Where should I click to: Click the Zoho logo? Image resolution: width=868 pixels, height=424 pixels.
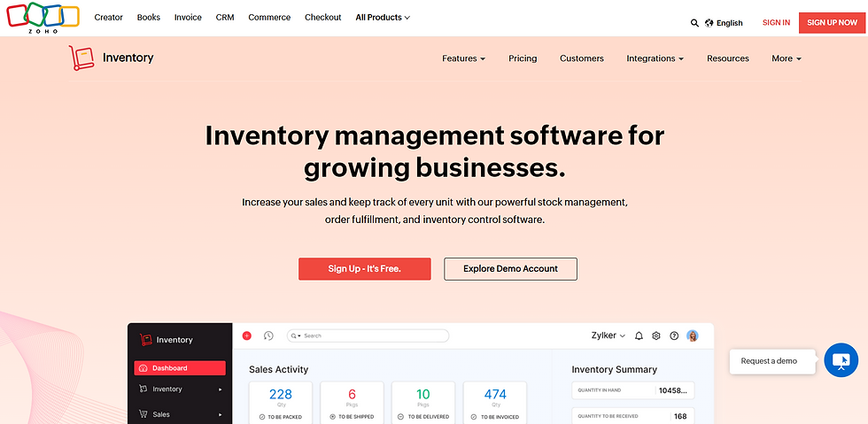[43, 18]
